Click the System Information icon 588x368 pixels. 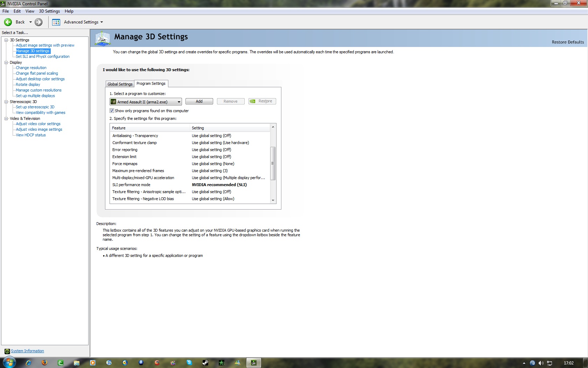7,351
